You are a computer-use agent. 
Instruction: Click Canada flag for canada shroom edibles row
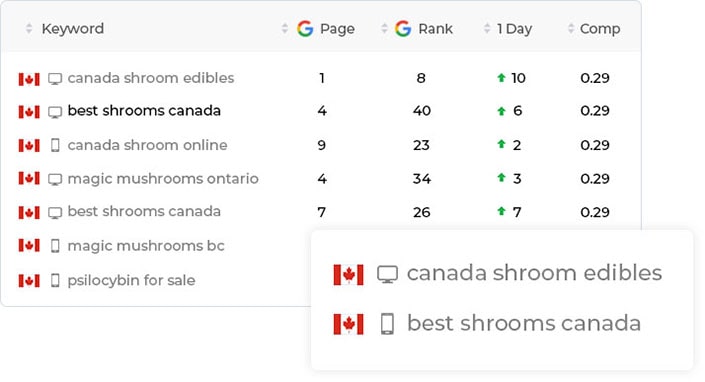(x=29, y=79)
